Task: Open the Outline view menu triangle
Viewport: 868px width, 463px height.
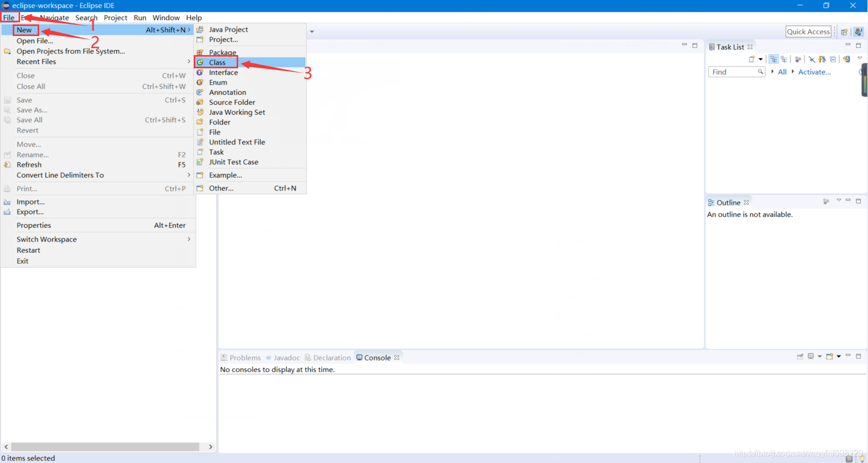Action: [839, 200]
